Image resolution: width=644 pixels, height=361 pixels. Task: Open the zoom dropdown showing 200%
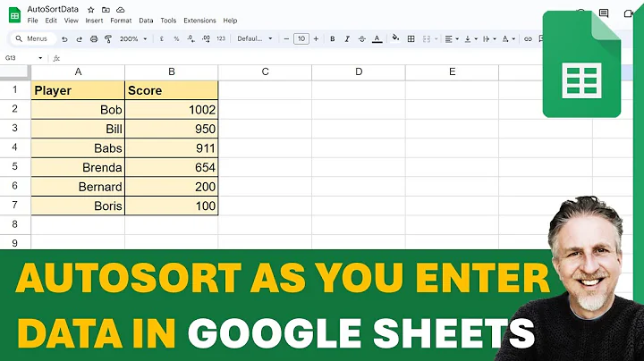(x=133, y=39)
